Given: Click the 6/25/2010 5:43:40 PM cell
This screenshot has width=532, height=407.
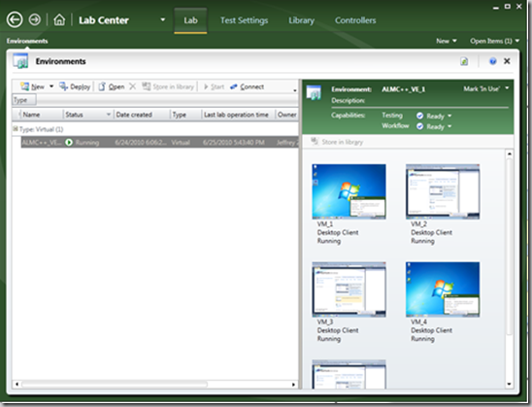Looking at the screenshot, I should [x=233, y=143].
